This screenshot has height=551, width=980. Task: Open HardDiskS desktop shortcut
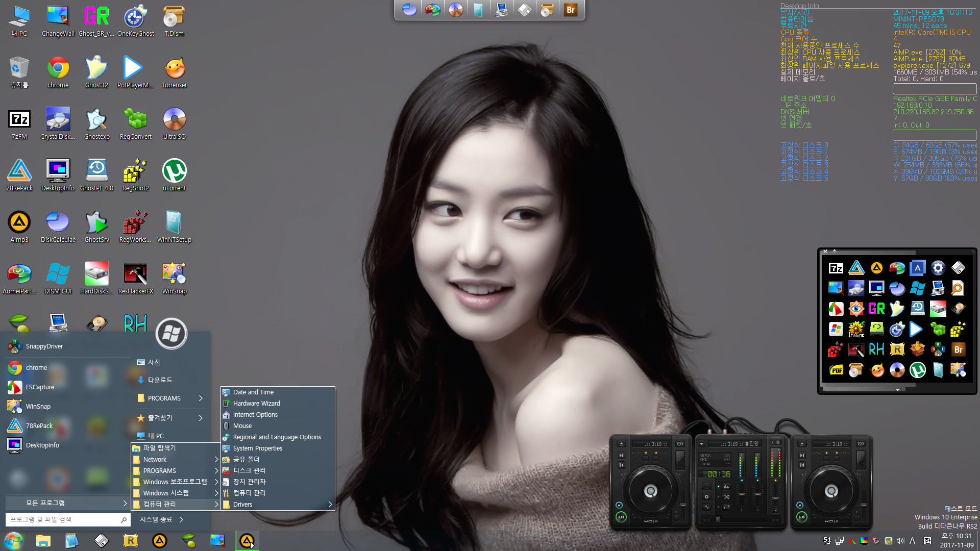pyautogui.click(x=96, y=279)
